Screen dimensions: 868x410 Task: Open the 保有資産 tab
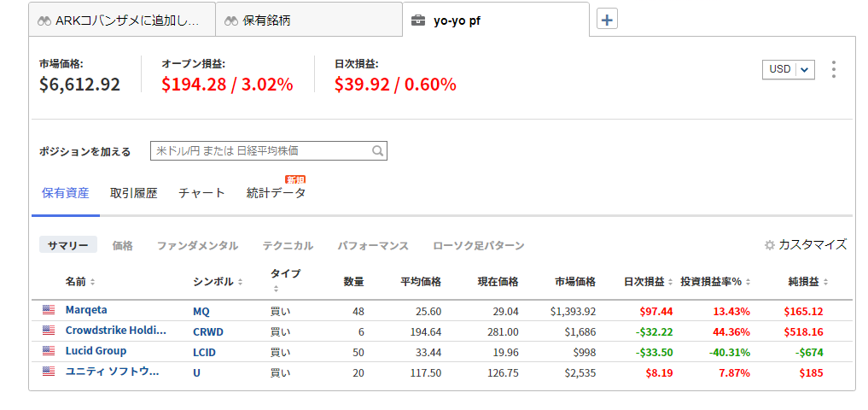(x=66, y=193)
